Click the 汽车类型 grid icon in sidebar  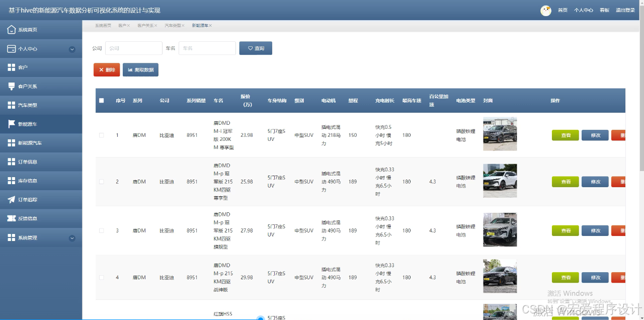pyautogui.click(x=11, y=105)
